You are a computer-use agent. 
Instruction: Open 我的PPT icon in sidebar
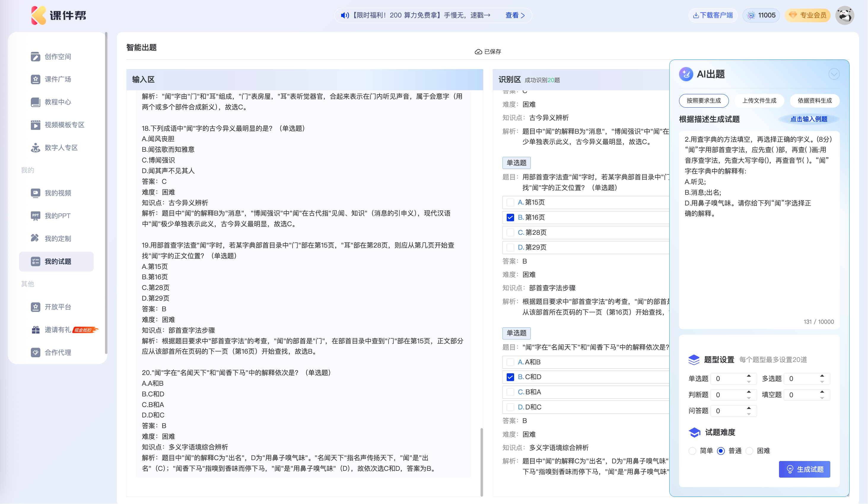(35, 216)
